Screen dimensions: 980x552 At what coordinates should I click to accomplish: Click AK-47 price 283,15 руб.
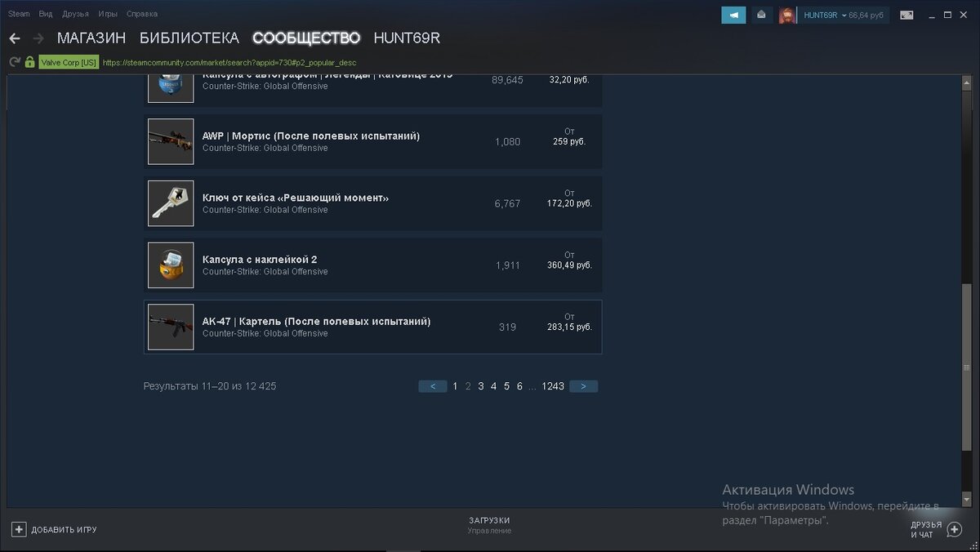(569, 327)
